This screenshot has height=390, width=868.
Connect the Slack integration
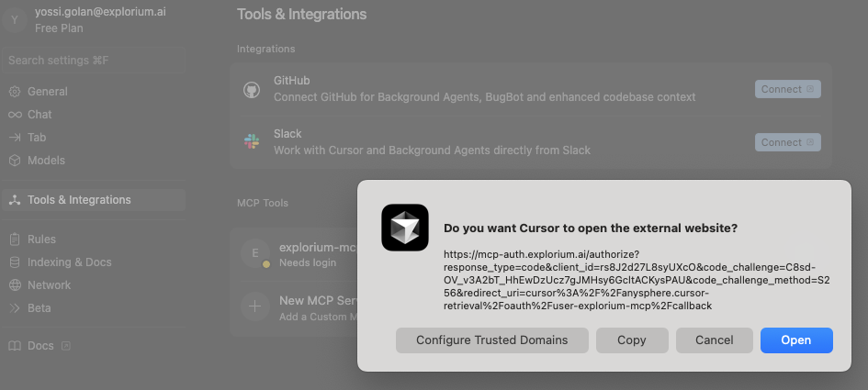coord(788,142)
